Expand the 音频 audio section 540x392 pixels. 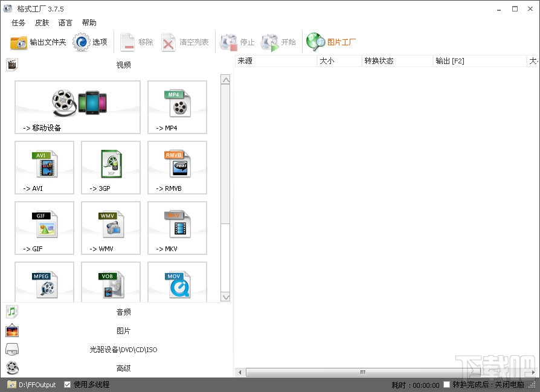point(117,312)
